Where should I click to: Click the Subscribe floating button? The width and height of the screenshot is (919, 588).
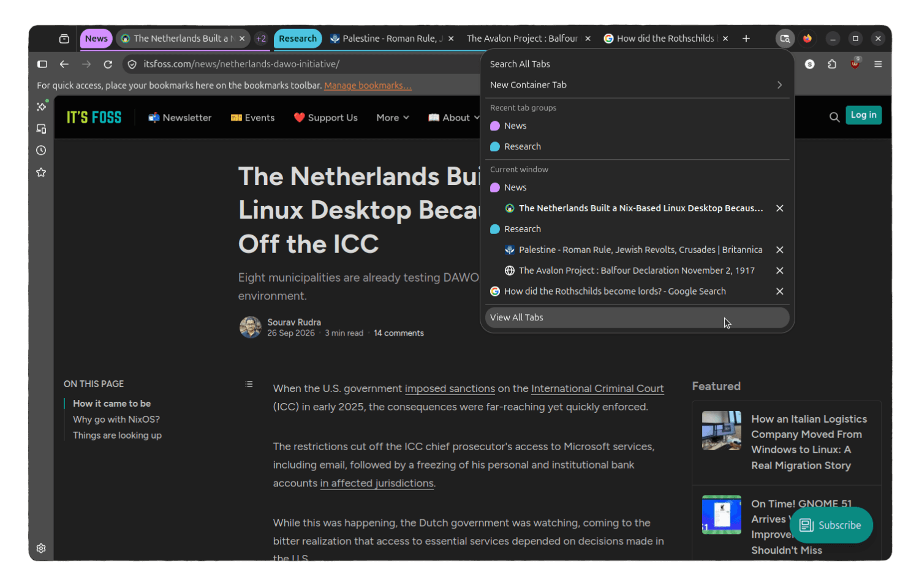(831, 526)
